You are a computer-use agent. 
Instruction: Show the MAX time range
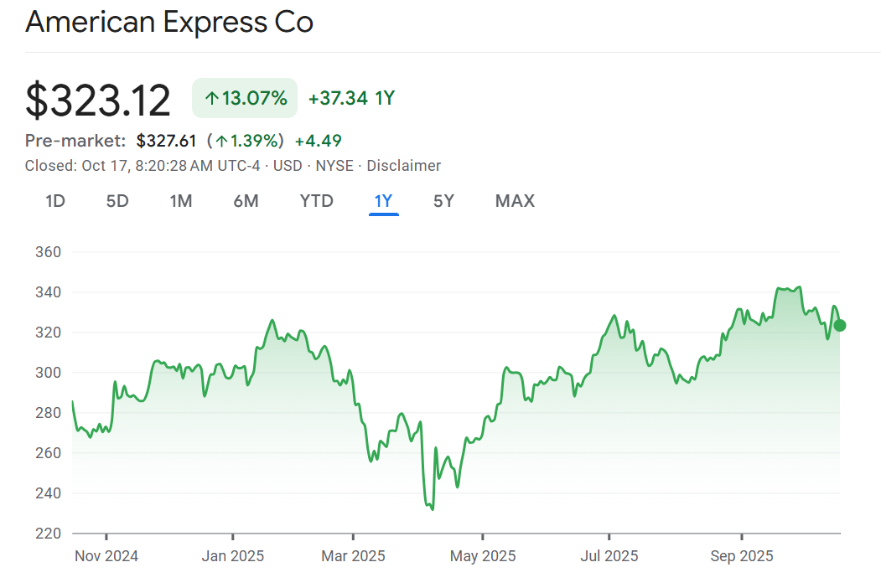(515, 201)
